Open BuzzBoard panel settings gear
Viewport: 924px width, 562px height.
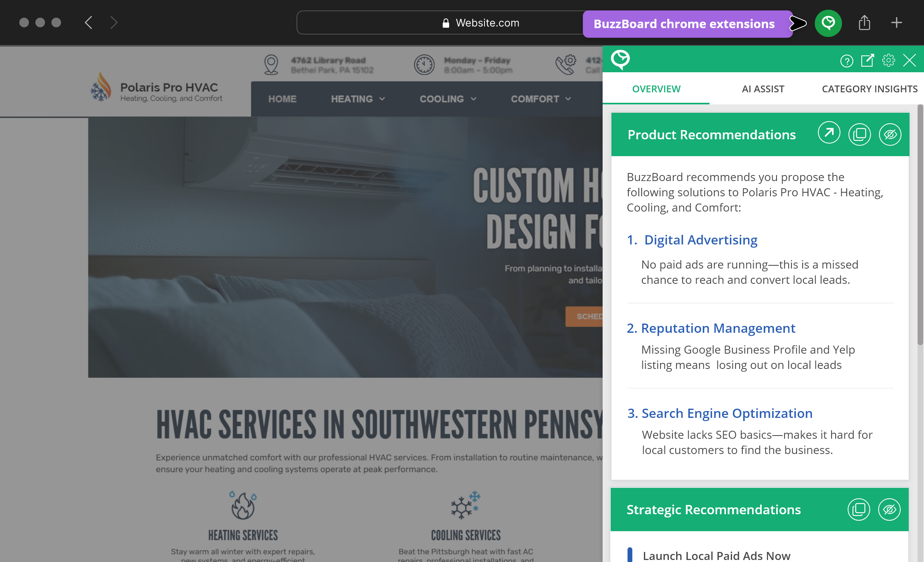pyautogui.click(x=888, y=61)
